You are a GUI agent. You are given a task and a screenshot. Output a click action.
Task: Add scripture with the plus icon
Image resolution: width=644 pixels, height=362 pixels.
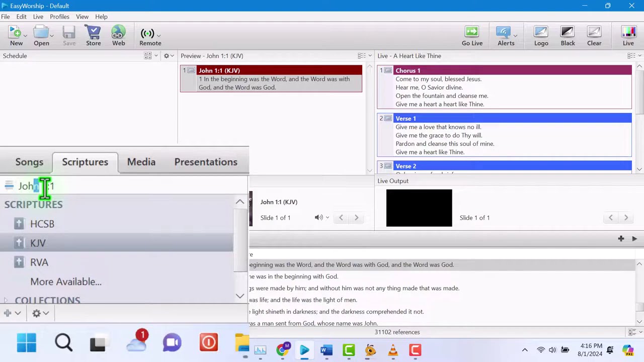click(621, 239)
